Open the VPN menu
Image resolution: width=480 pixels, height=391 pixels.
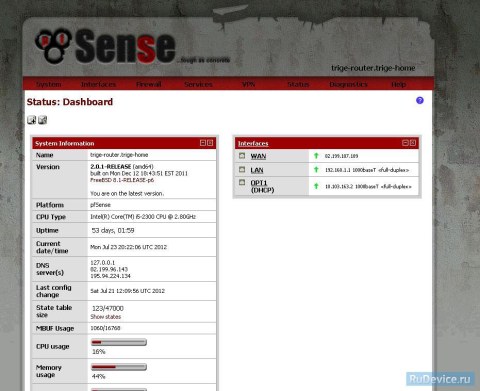(x=249, y=84)
